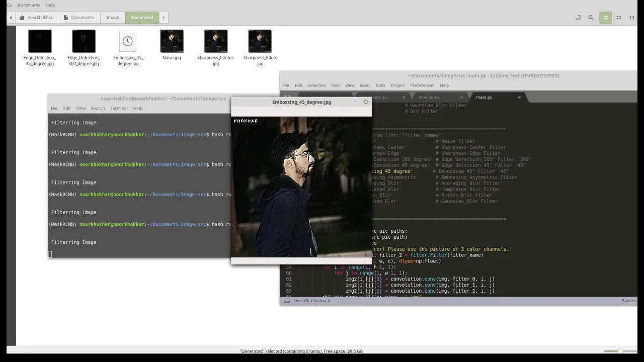Click Sublime status bar panel switcher icon

(x=287, y=301)
